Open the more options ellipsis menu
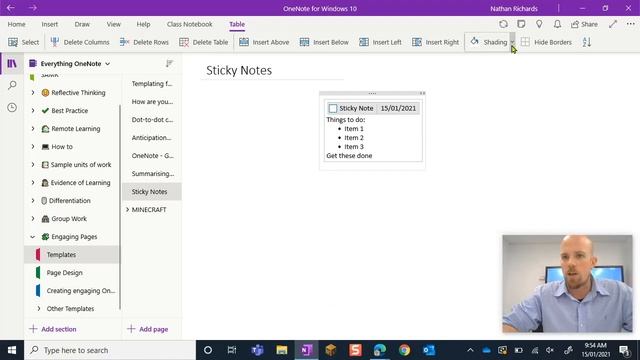Image resolution: width=640 pixels, height=360 pixels. 631,24
